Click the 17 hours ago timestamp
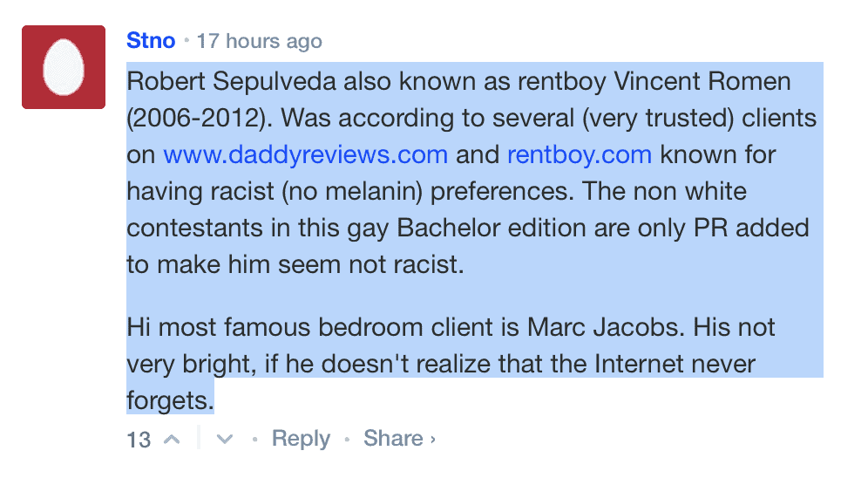 pos(260,41)
